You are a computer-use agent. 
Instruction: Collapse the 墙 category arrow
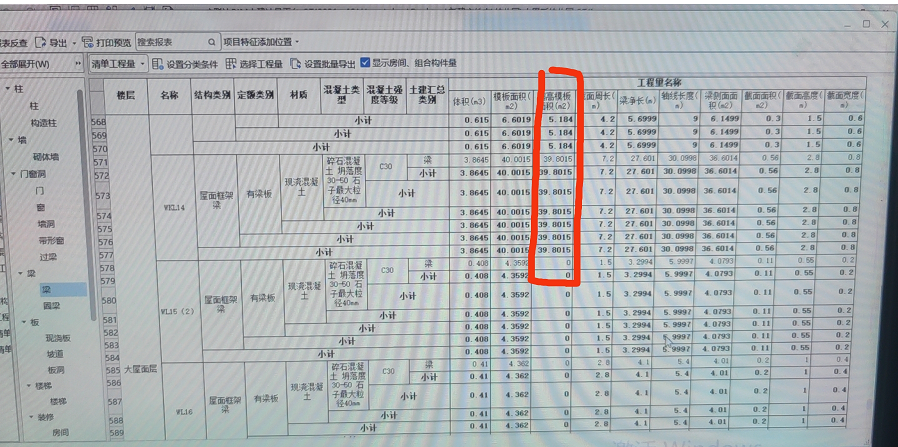point(11,140)
